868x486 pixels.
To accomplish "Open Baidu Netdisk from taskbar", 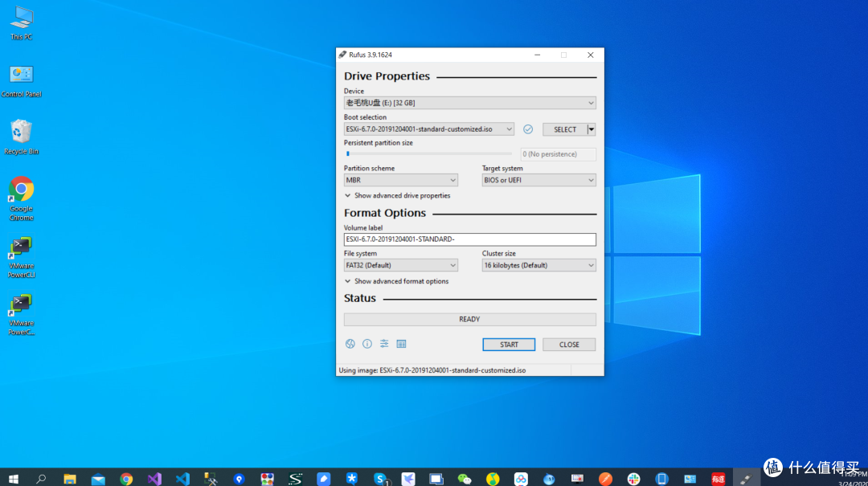I will 521,478.
